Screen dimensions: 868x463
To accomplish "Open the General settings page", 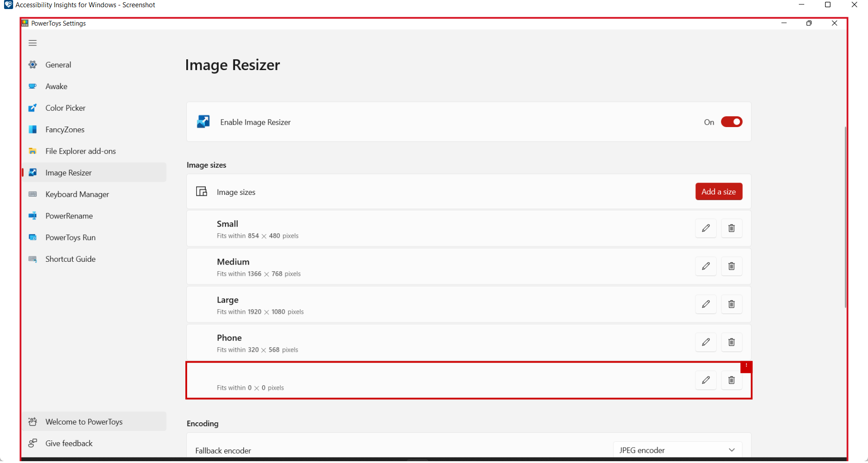I will point(33,64).
